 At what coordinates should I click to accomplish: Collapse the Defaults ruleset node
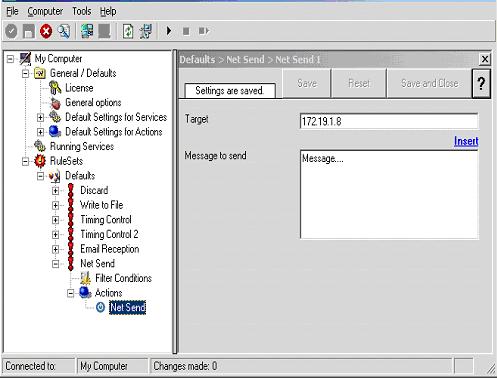tap(40, 176)
